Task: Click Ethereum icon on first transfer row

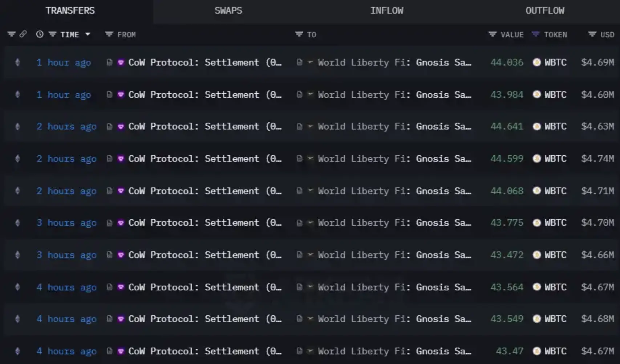Action: [17, 62]
